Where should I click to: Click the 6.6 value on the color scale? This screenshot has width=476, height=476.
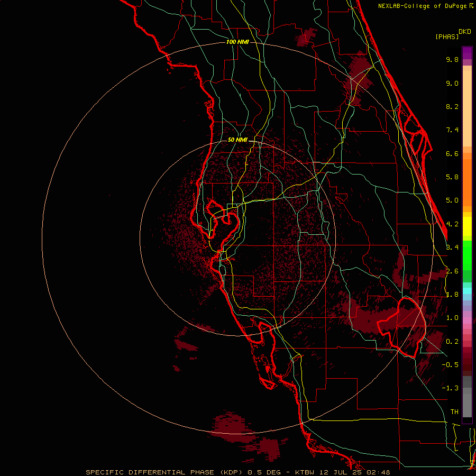[452, 153]
